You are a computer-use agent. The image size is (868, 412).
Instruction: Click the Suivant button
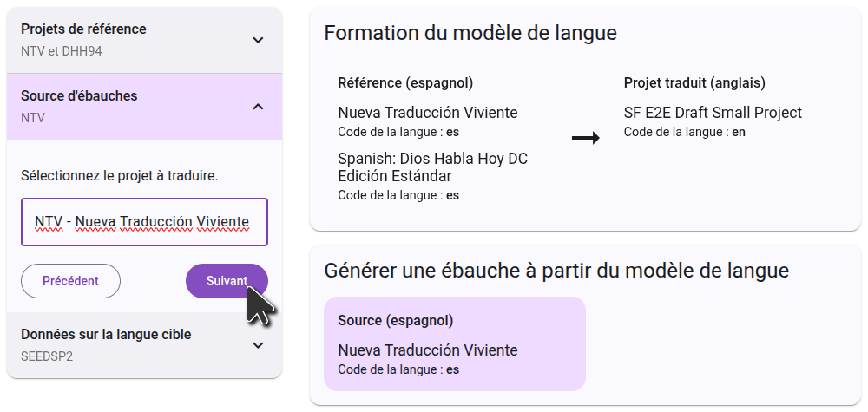tap(227, 281)
